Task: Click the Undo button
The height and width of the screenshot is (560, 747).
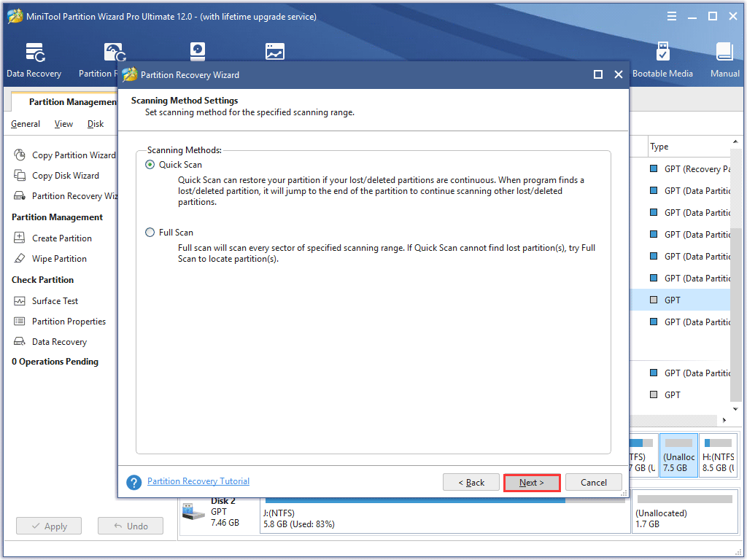Action: (131, 526)
